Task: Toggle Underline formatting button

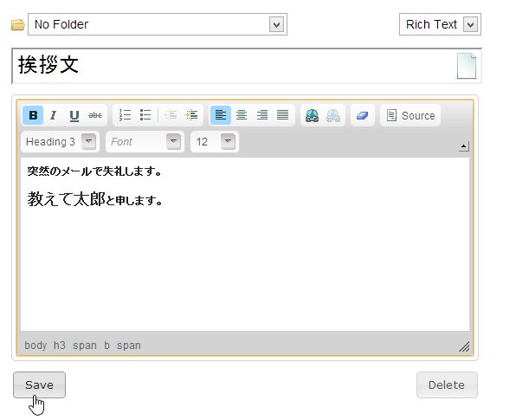Action: tap(74, 115)
